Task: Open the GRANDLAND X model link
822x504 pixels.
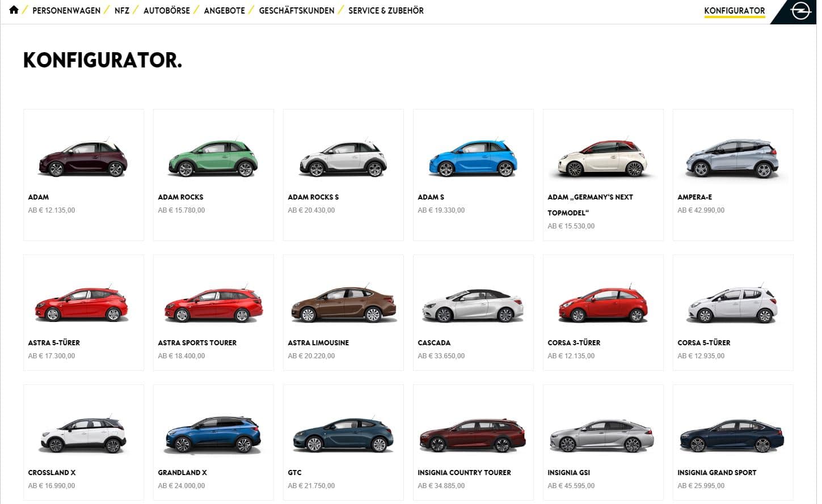Action: click(x=182, y=473)
